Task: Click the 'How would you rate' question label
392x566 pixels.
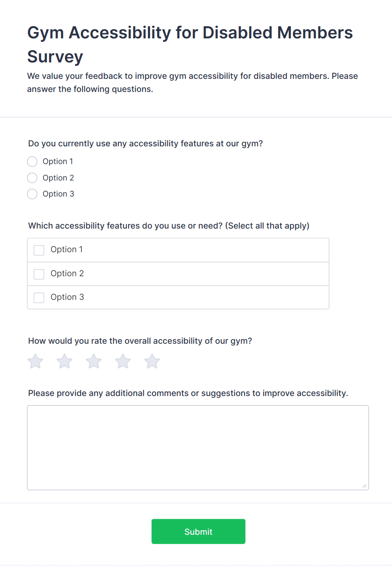Action: tap(140, 341)
